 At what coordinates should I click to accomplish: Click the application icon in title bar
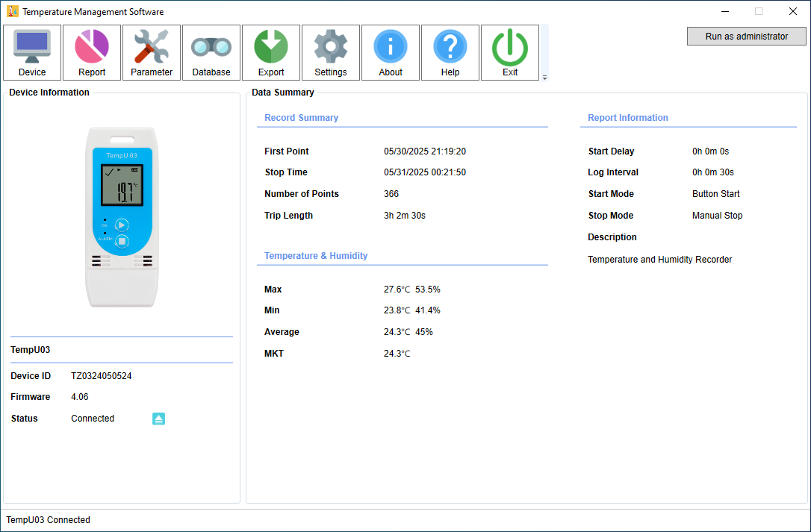pyautogui.click(x=13, y=11)
